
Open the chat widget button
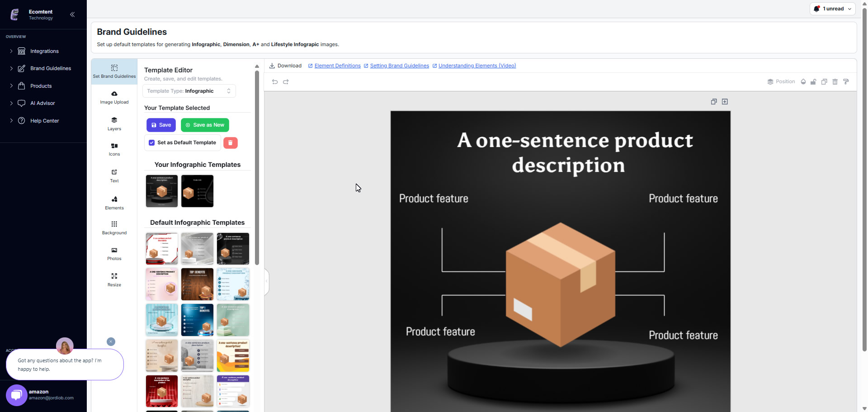tap(17, 395)
